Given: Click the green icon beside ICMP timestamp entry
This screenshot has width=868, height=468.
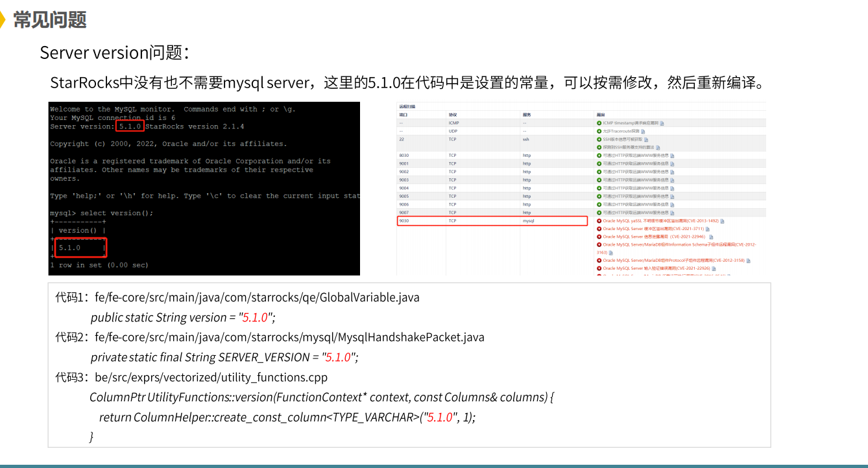Looking at the screenshot, I should (x=599, y=123).
